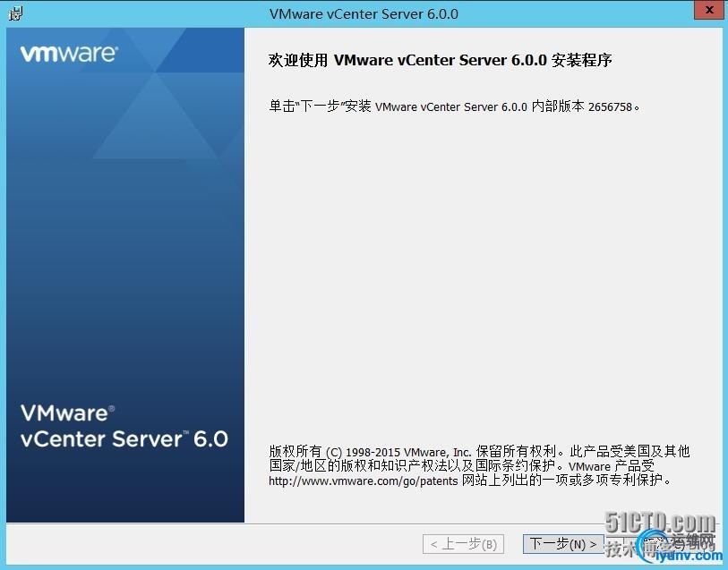Click the vmware logo in blue panel
Viewport: 728px width, 570px height.
coord(69,54)
